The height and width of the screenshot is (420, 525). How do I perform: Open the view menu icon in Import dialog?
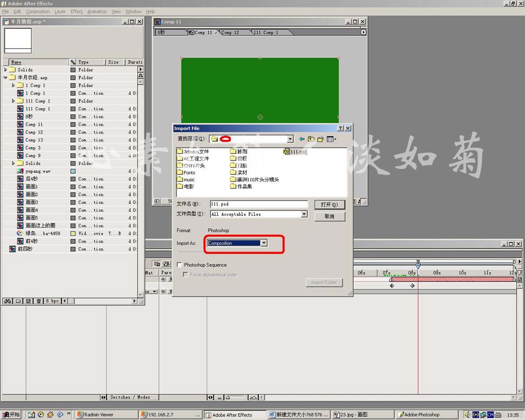[x=331, y=138]
